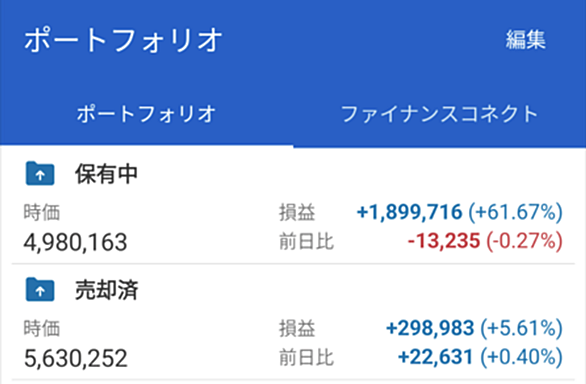Tap 保有中 market value 4,980,163
The width and height of the screenshot is (586, 384).
tap(75, 242)
